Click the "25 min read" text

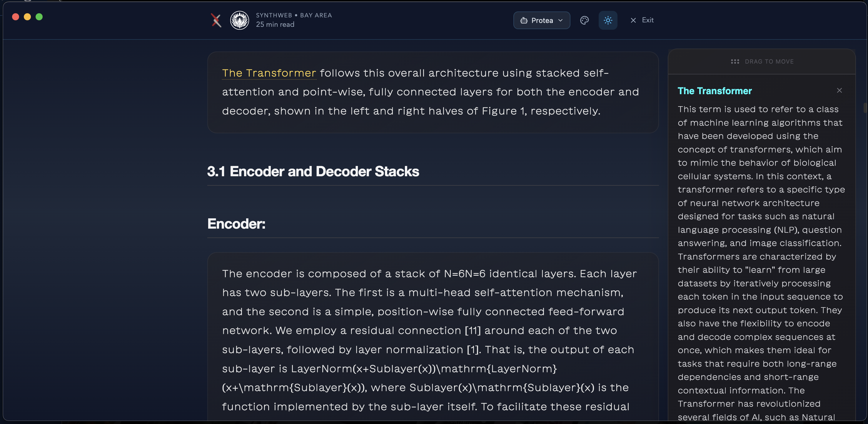click(x=275, y=24)
